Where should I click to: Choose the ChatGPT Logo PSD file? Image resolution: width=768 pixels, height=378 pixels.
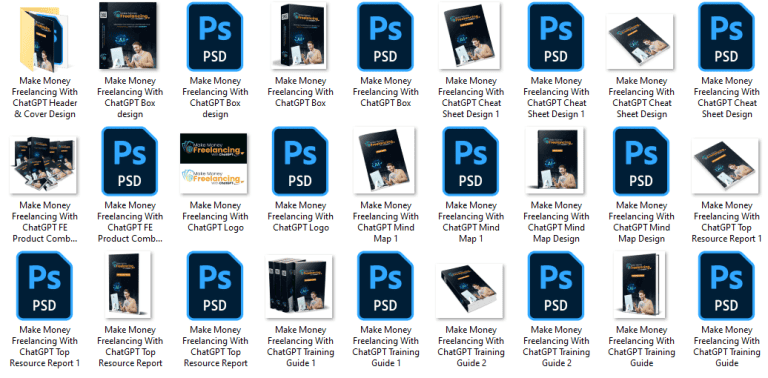[300, 161]
